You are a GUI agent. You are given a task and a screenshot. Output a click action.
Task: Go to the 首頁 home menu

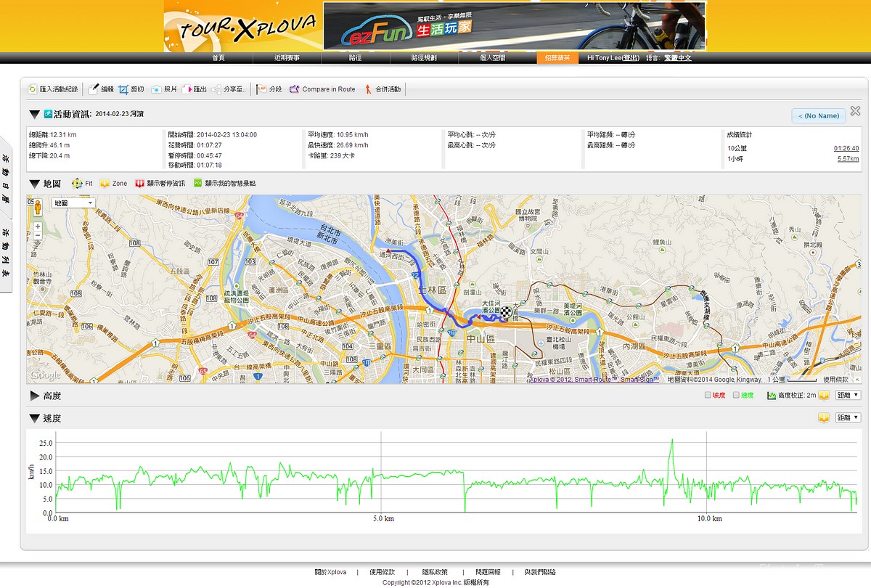[x=218, y=58]
